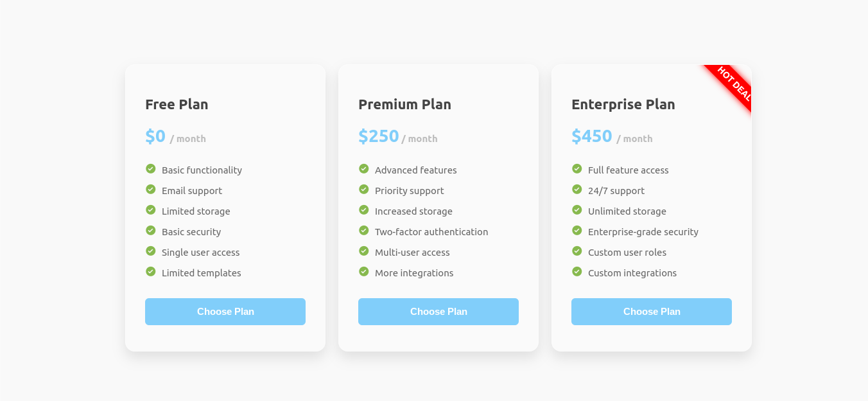Image resolution: width=868 pixels, height=401 pixels.
Task: Click the checkmark next to Unlimited storage
Action: click(x=577, y=210)
